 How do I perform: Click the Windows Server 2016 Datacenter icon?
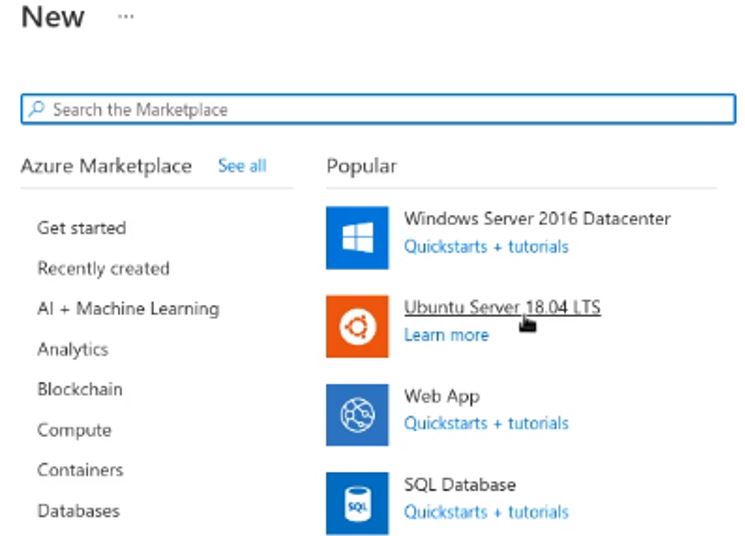tap(357, 238)
